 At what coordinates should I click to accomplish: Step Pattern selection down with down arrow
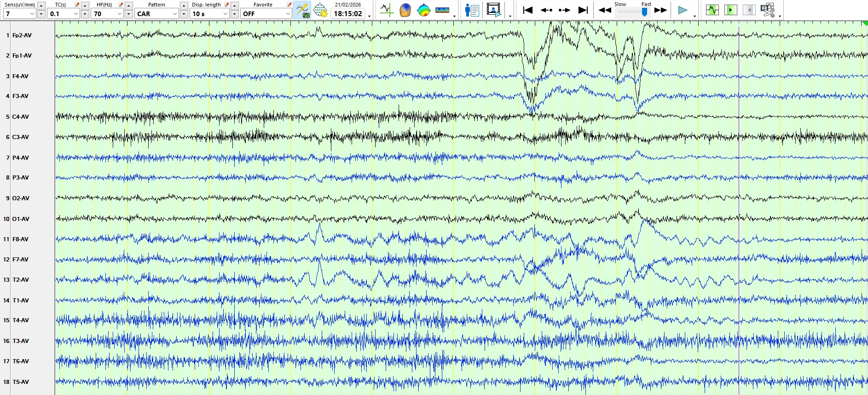[184, 14]
